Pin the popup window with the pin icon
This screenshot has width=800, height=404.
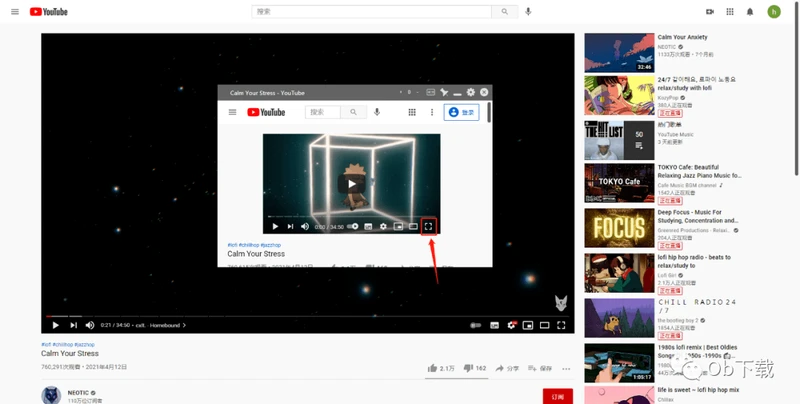[444, 92]
